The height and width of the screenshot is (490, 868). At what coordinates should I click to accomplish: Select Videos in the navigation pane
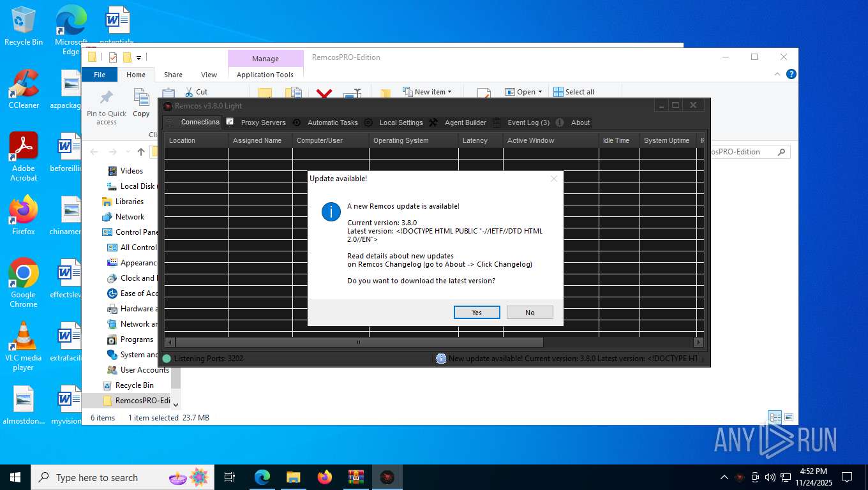[131, 171]
